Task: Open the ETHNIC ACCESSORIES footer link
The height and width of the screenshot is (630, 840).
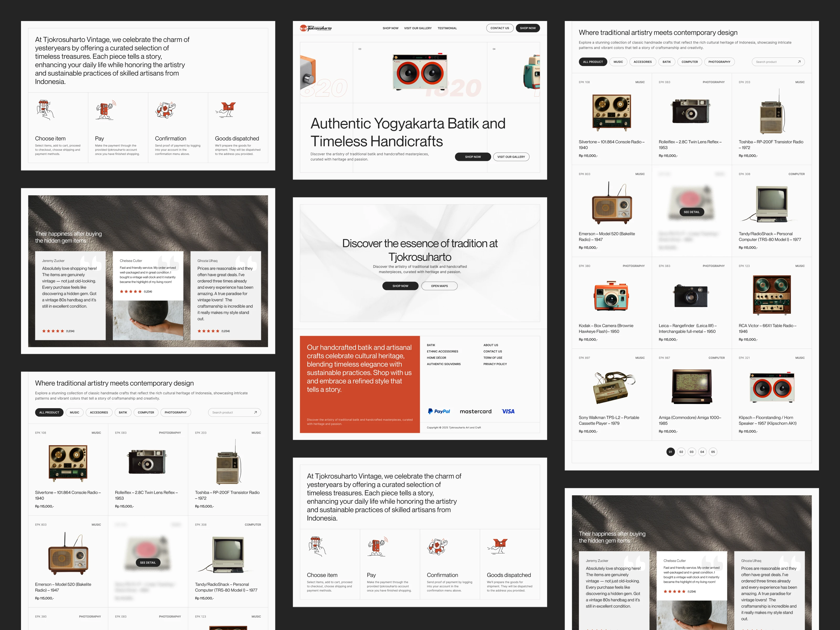Action: (x=442, y=352)
